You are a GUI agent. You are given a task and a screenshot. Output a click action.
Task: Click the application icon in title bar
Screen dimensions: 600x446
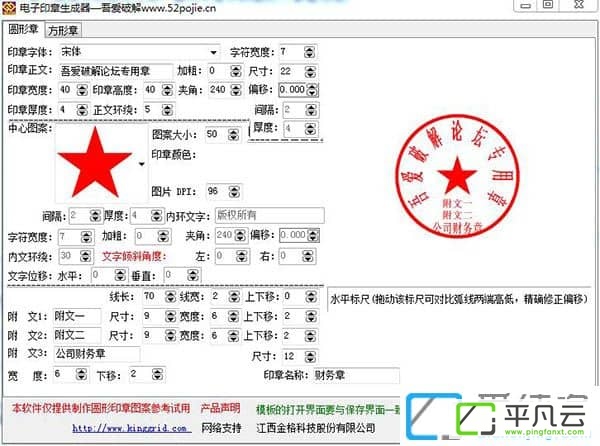pyautogui.click(x=9, y=8)
